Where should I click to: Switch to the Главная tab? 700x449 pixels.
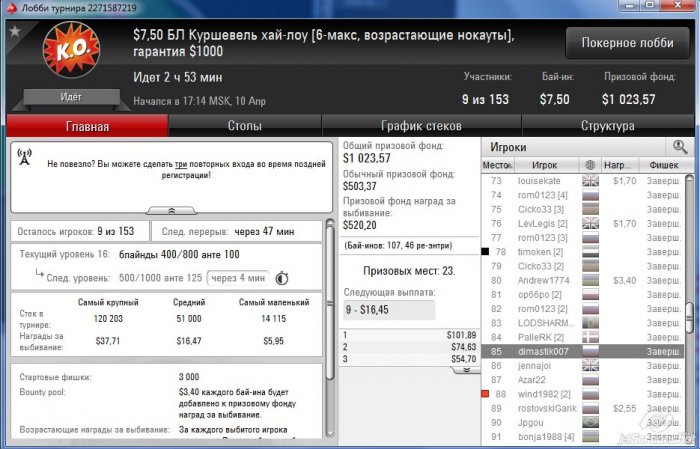(x=88, y=126)
